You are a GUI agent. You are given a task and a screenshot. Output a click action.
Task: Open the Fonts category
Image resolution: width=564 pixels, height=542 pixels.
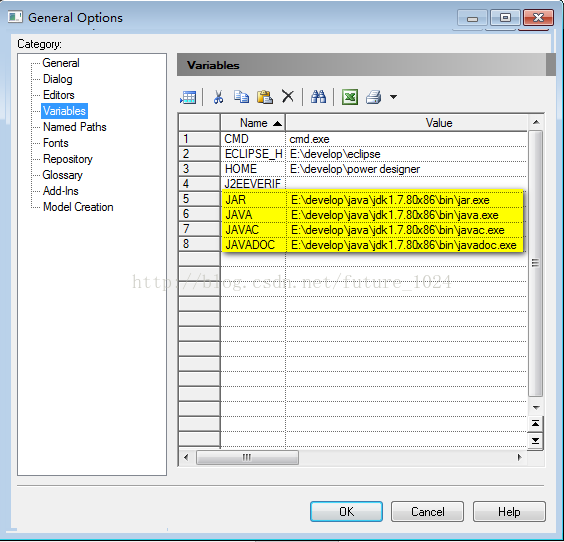56,143
